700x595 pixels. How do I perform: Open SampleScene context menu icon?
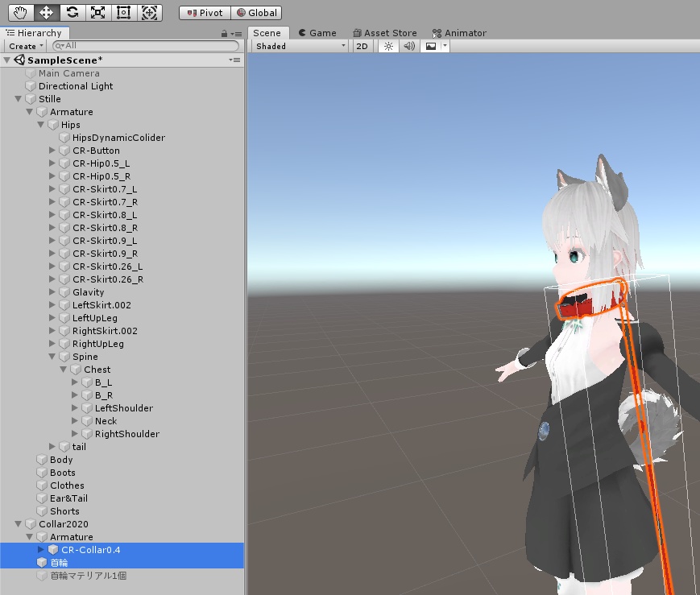click(x=235, y=60)
